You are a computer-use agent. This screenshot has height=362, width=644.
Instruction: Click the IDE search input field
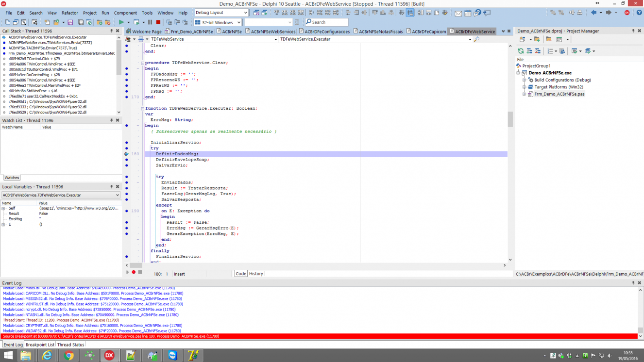coord(326,22)
